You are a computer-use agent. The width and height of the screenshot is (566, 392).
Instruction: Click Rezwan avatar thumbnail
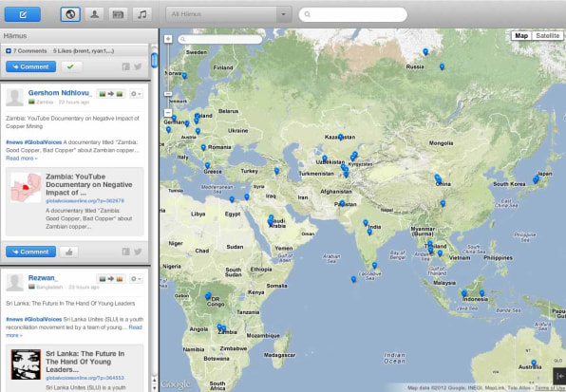coord(15,282)
